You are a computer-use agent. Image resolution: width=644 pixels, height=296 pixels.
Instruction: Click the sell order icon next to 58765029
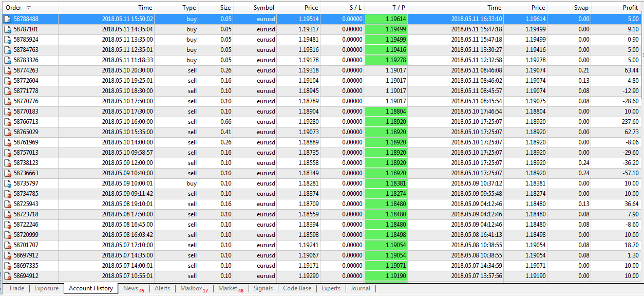(8, 132)
